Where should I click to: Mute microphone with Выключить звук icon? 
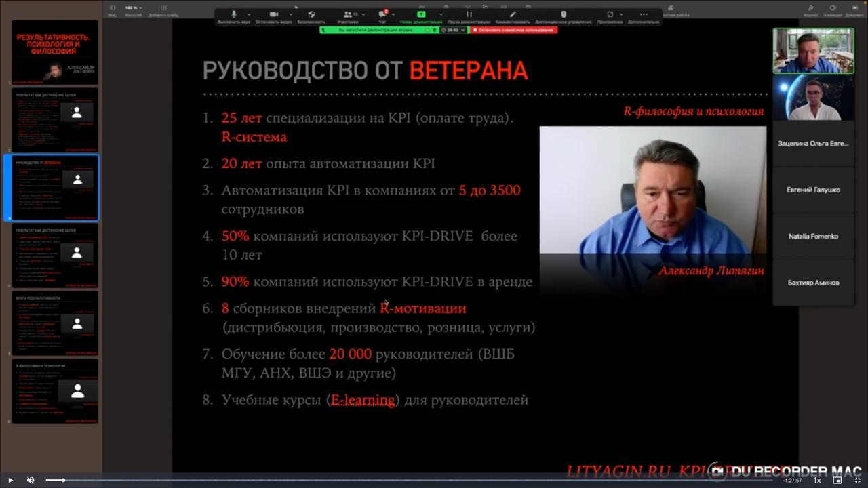click(234, 14)
